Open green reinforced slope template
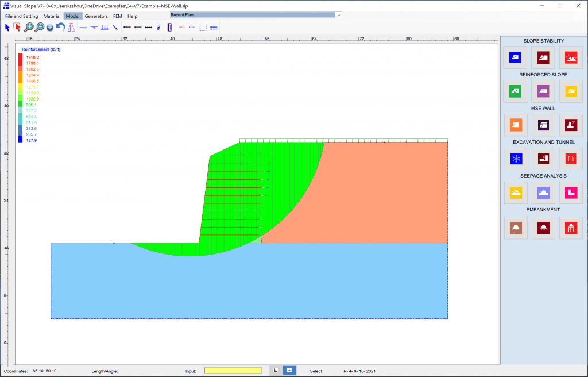This screenshot has height=377, width=588. tap(515, 91)
